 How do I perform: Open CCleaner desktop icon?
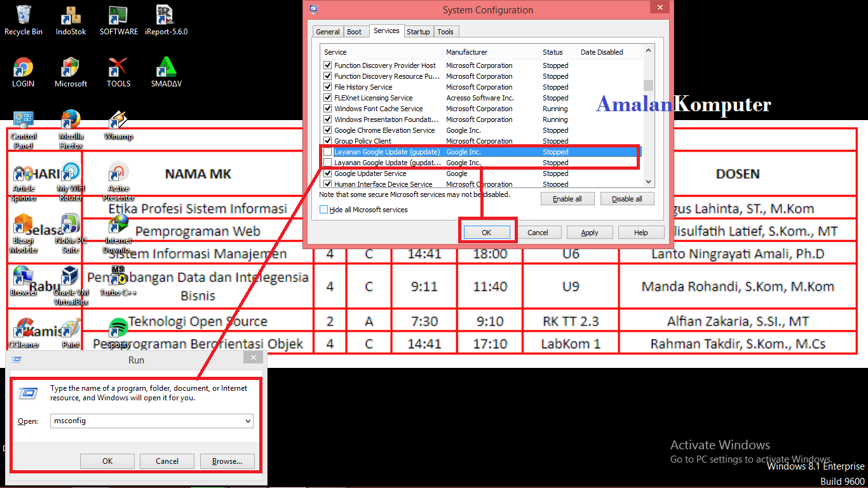tap(24, 334)
